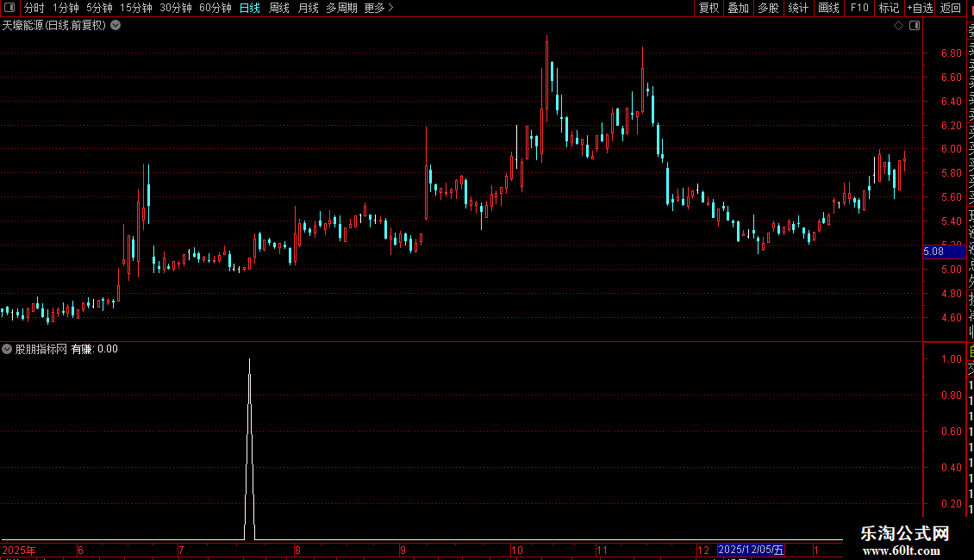The width and height of the screenshot is (974, 560).
Task: Click the 标记 mark button
Action: (x=889, y=8)
